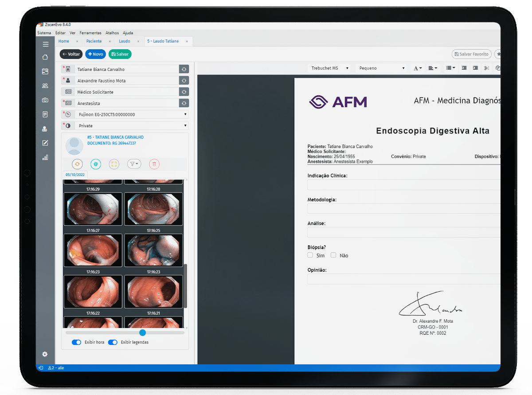This screenshot has height=395, width=532.
Task: Check the Sim biopsy checkbox
Action: click(x=310, y=255)
